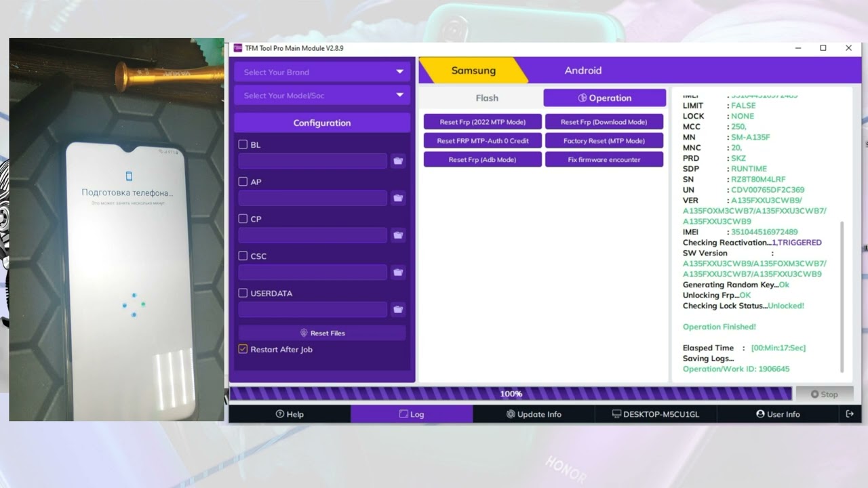This screenshot has width=868, height=488.
Task: Maximize the TFM Tool Pro window
Action: (823, 48)
